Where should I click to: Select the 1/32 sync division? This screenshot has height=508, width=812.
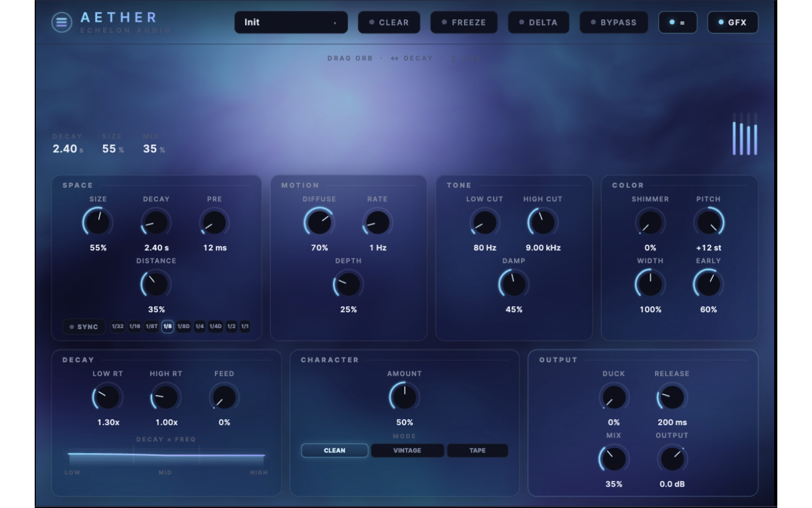point(118,327)
